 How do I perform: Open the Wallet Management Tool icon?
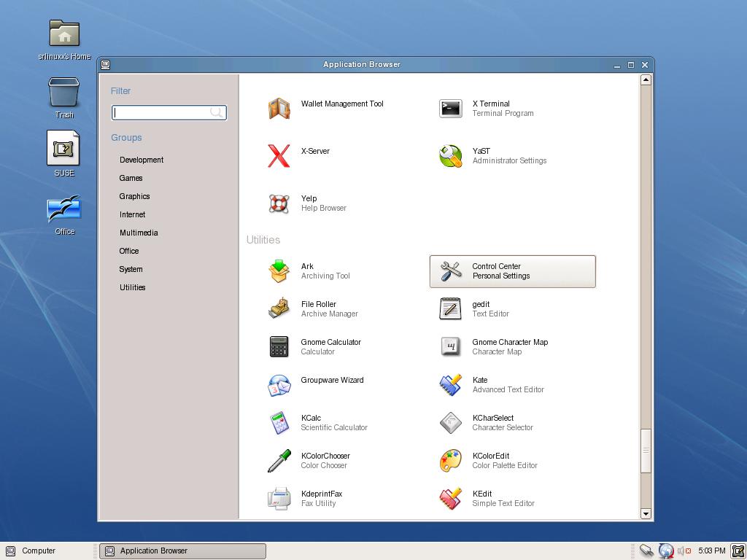point(279,109)
